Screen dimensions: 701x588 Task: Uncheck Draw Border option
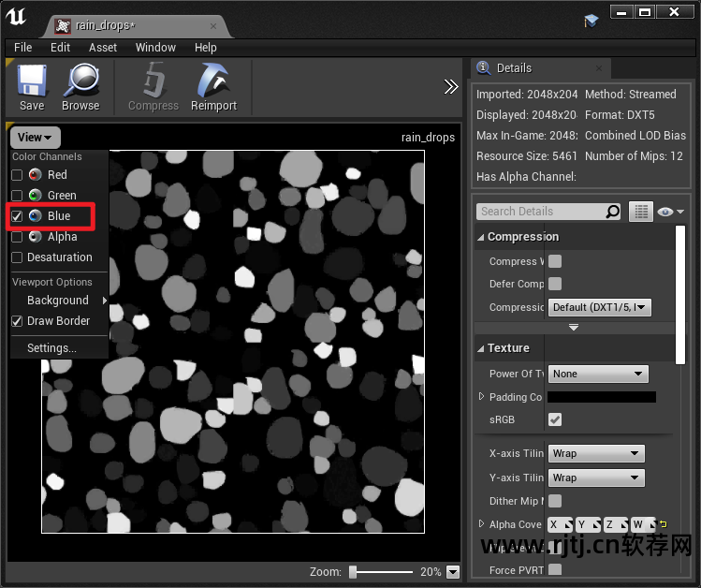click(x=17, y=321)
